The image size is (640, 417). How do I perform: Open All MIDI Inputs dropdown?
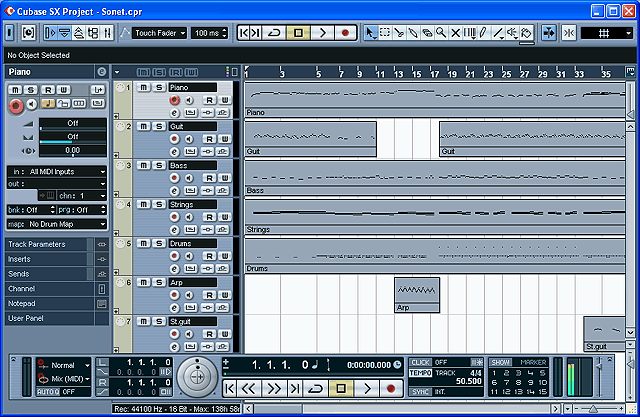(57, 172)
